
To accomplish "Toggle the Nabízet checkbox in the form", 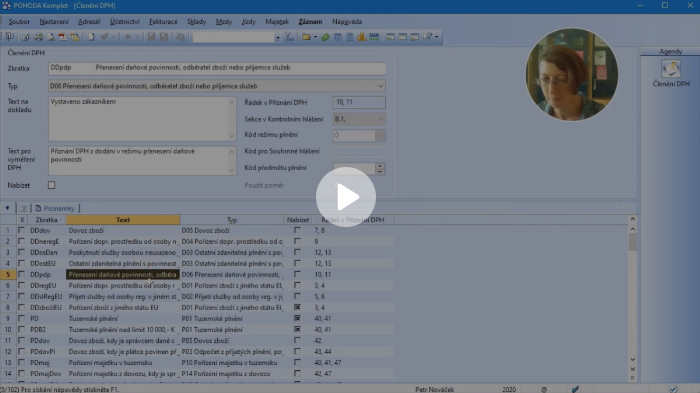I will tap(51, 185).
